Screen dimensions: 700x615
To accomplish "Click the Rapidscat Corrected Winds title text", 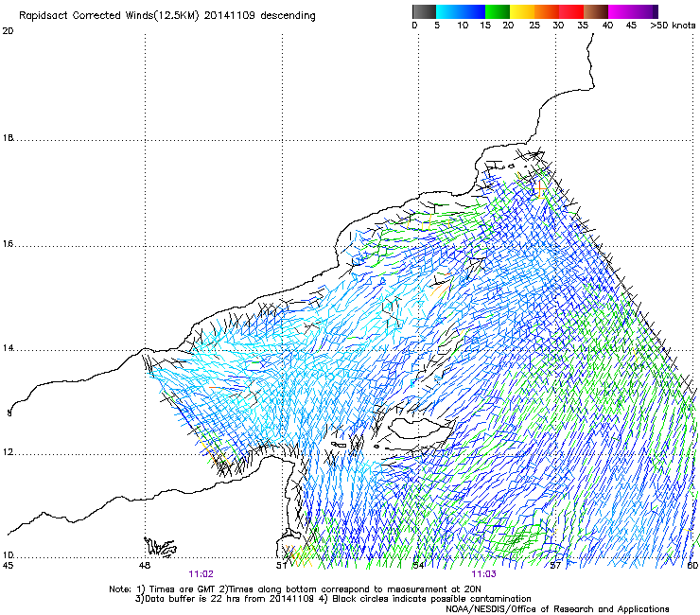I will point(167,15).
